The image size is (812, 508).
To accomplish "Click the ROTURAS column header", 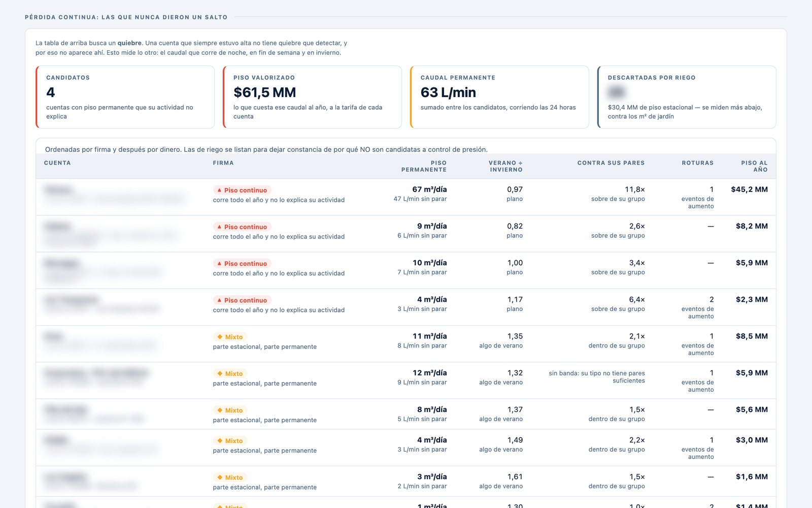I will coord(698,163).
